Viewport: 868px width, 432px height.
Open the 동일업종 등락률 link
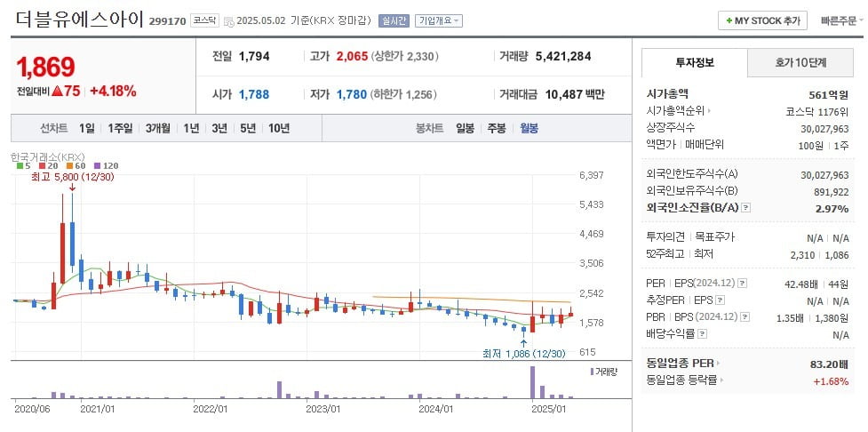pos(685,380)
